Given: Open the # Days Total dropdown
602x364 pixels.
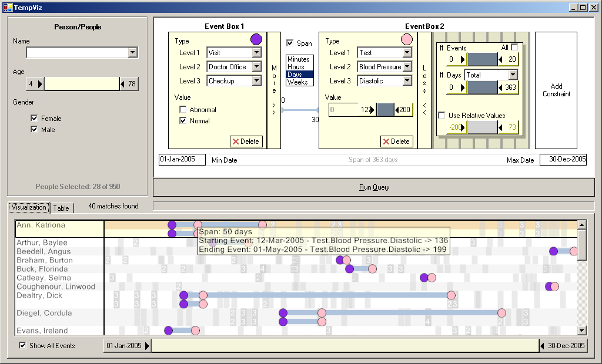Looking at the screenshot, I should (513, 75).
